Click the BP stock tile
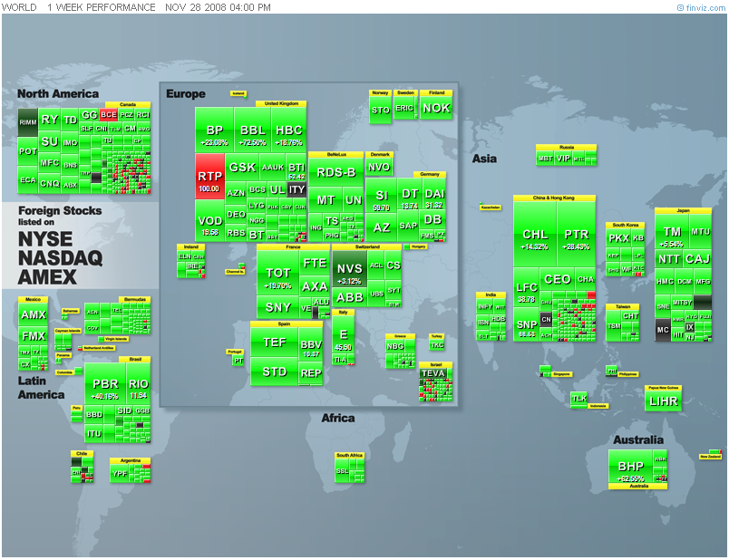This screenshot has height=560, width=729. click(x=214, y=130)
